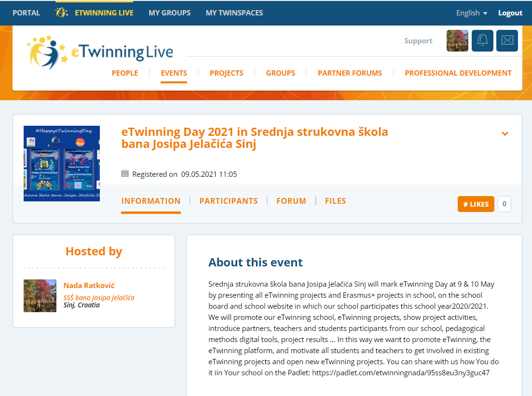Open the Files tab
The width and height of the screenshot is (532, 396).
pos(335,201)
